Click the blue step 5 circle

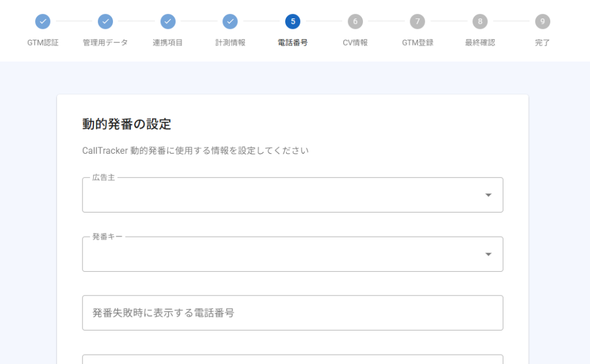[x=293, y=22]
